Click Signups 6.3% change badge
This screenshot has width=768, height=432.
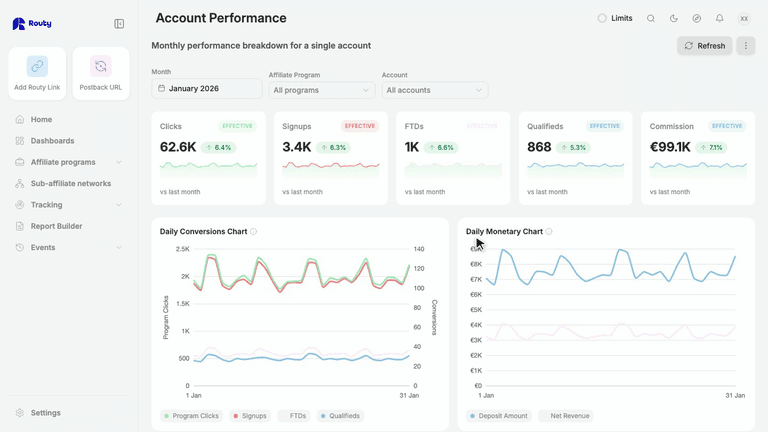point(333,147)
